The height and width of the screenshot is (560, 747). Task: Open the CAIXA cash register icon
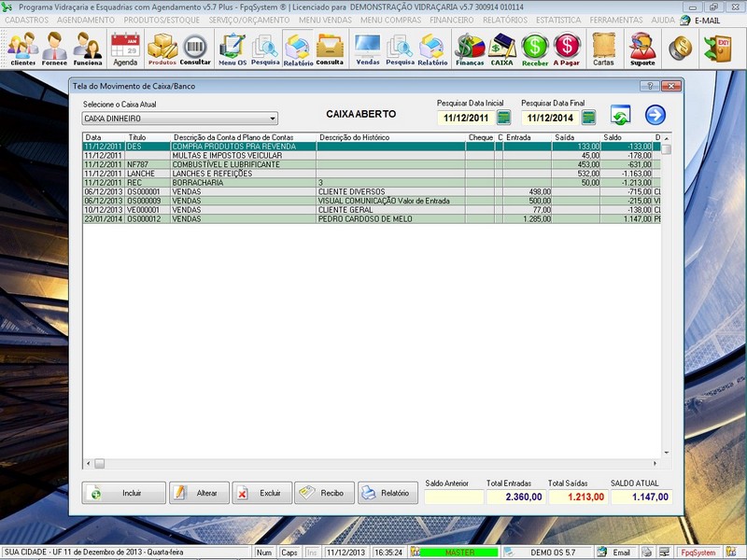click(502, 48)
